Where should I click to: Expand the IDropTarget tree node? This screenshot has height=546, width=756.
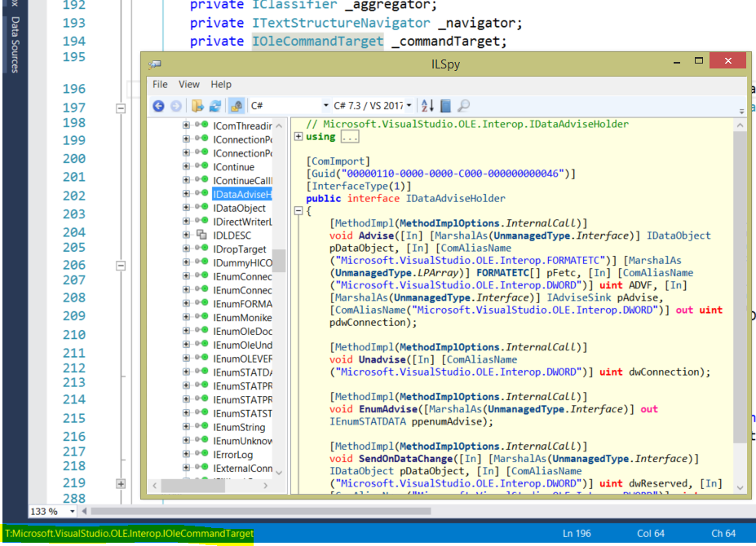tap(186, 249)
